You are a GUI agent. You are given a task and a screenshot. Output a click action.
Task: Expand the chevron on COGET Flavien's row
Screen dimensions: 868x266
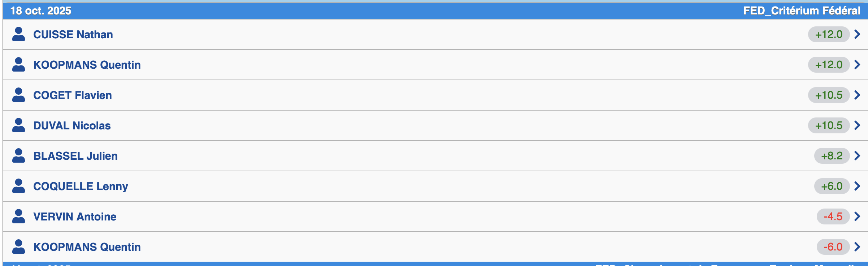857,95
